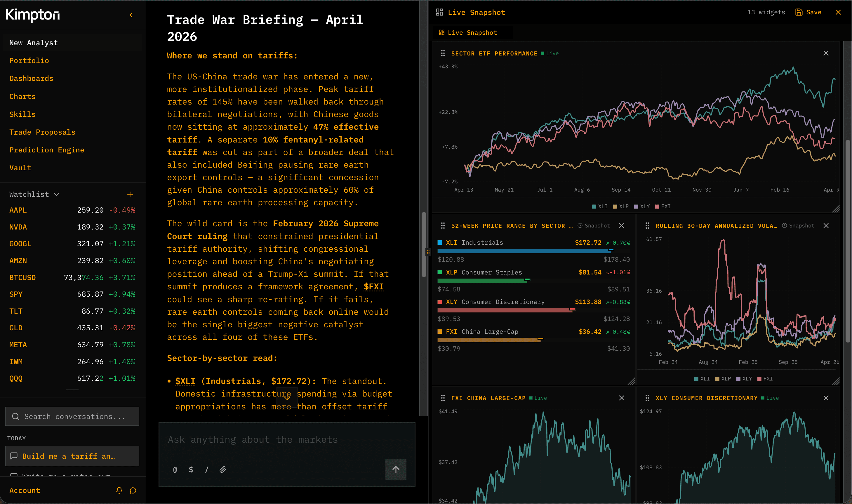Attach a file to the chat message

click(x=223, y=469)
